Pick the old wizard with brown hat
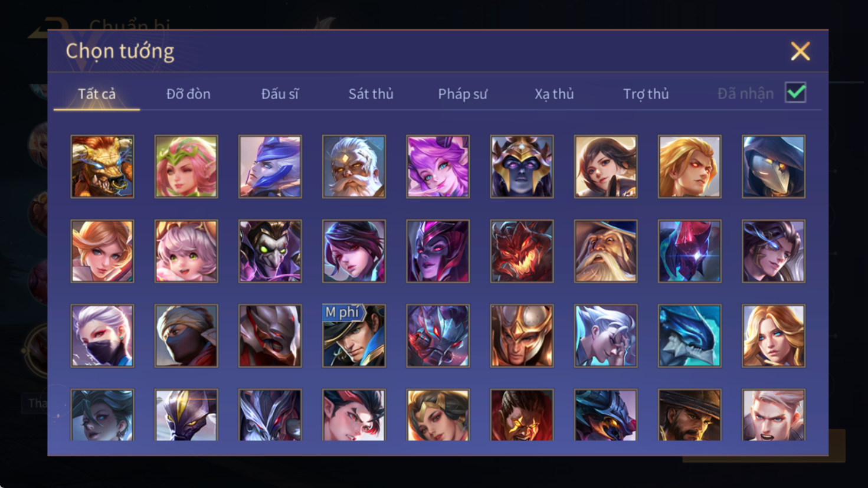Image resolution: width=868 pixels, height=488 pixels. click(605, 251)
